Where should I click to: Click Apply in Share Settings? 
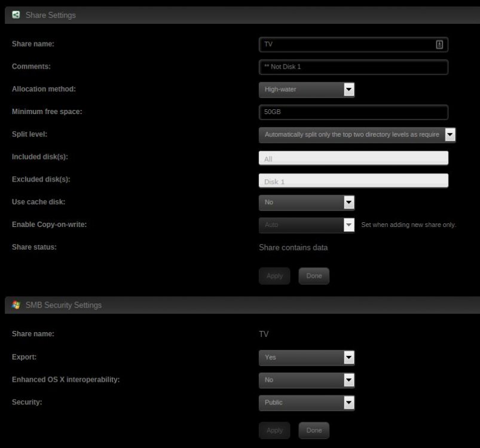click(x=274, y=276)
